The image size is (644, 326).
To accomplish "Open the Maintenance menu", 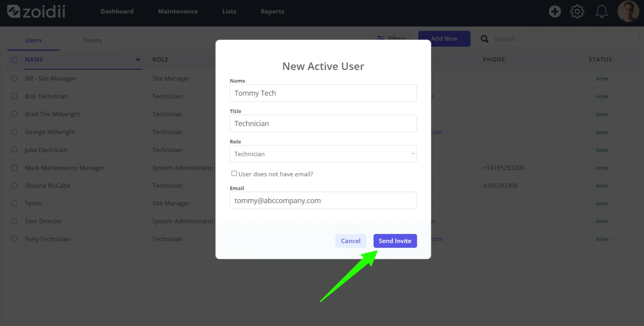I will point(178,11).
